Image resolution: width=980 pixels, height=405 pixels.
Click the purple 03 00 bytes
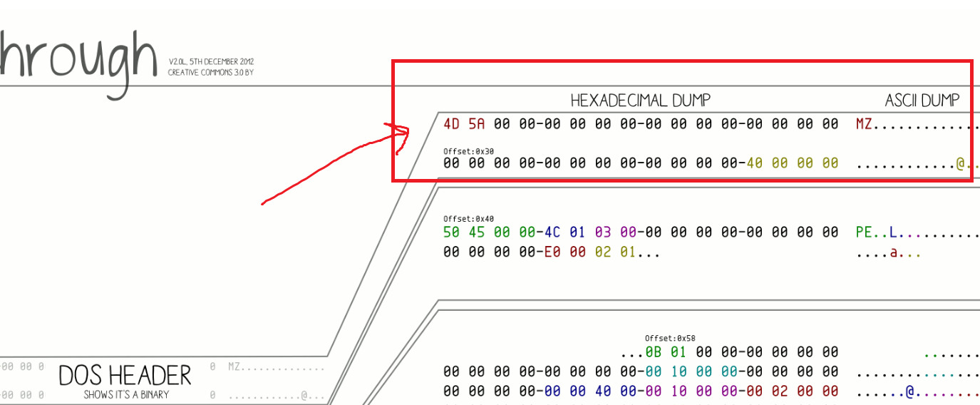coord(615,232)
